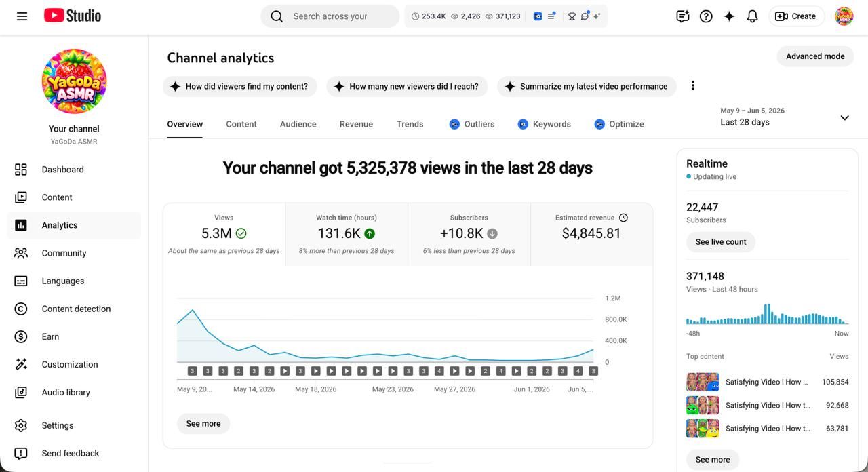Switch to Advanced mode
The width and height of the screenshot is (868, 472).
click(815, 56)
